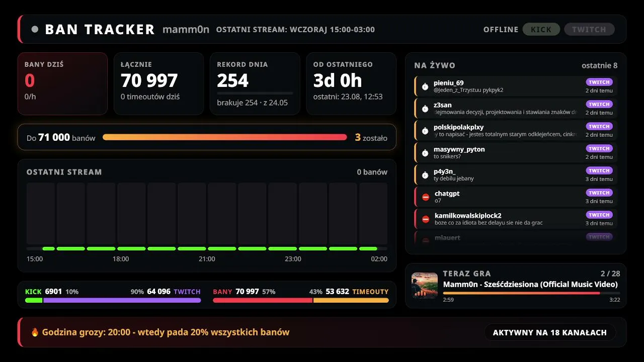
Task: Click the message 'to snikers?'
Action: pyautogui.click(x=447, y=156)
